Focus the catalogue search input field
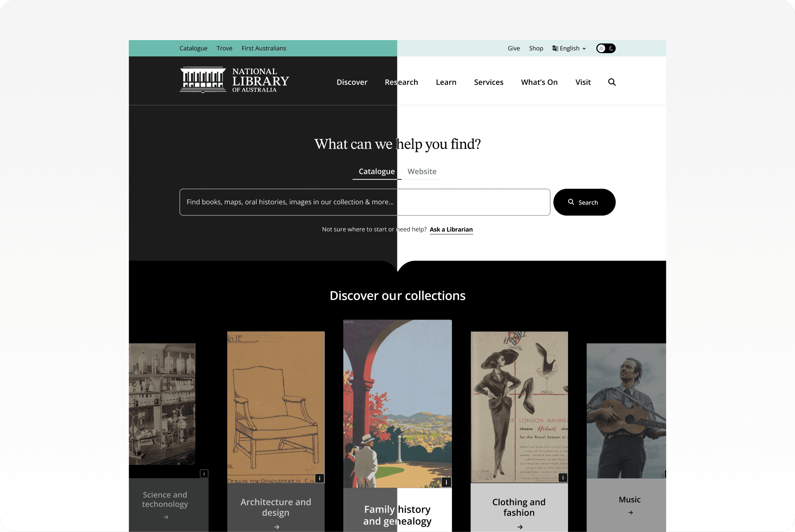 click(365, 202)
